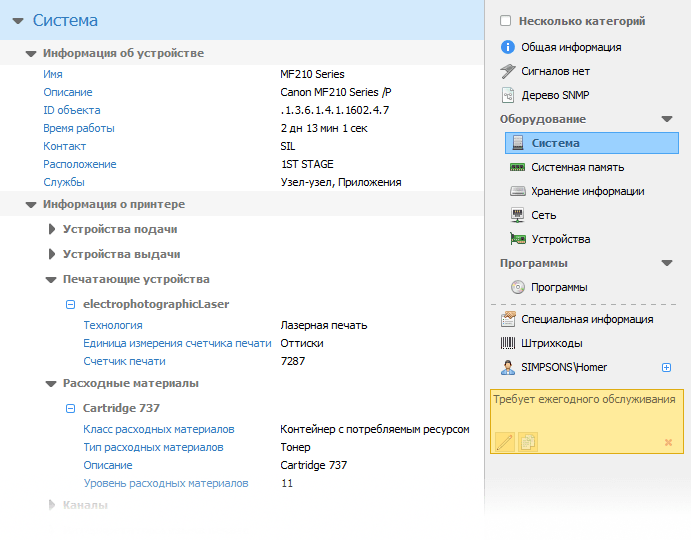Open the Дерево SNMP tree icon
Screen dimensions: 691x540
coord(508,95)
